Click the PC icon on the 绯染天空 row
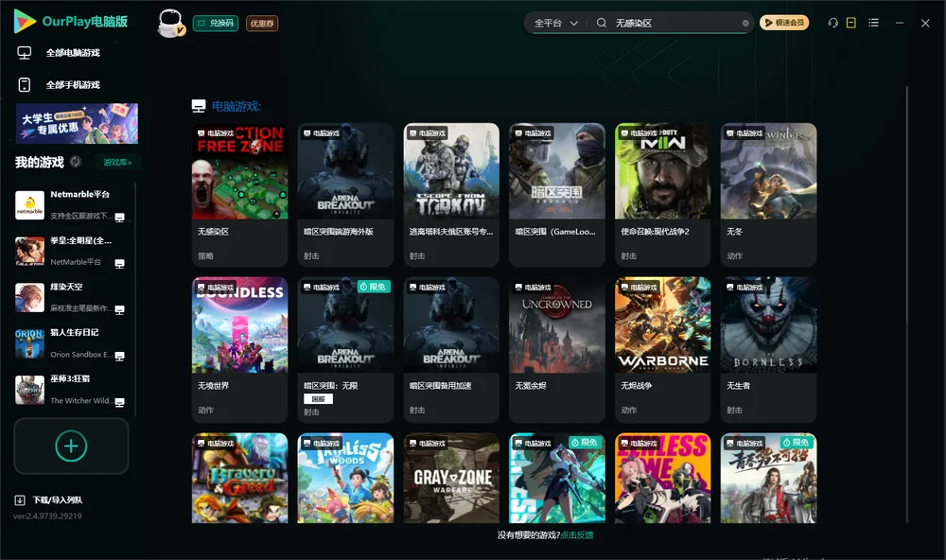 (120, 310)
